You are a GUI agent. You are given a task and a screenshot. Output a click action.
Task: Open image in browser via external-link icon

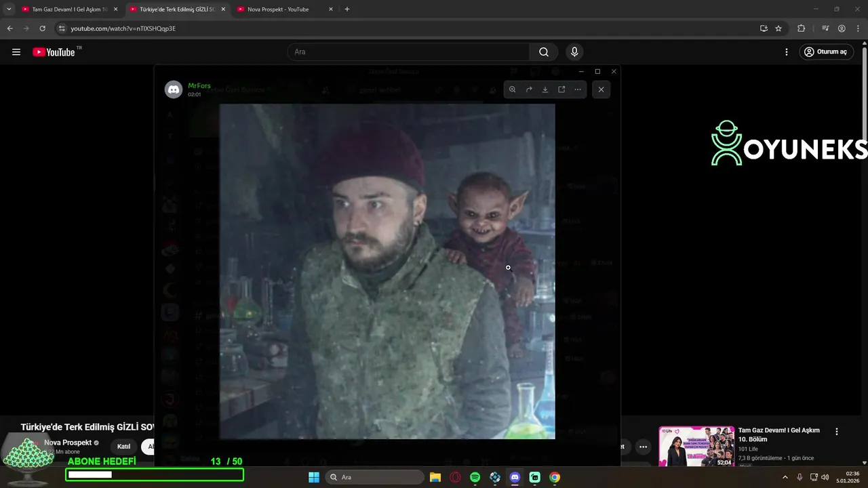(561, 89)
